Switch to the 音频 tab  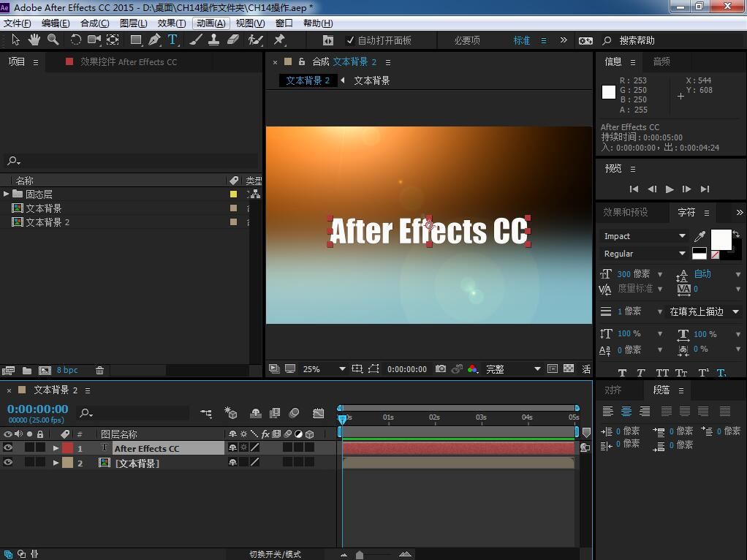661,61
